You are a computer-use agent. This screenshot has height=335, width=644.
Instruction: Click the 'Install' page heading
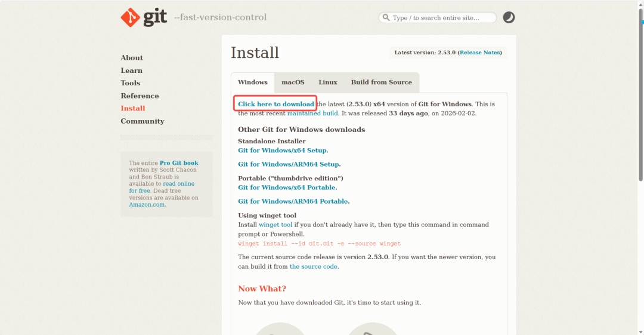tap(255, 53)
